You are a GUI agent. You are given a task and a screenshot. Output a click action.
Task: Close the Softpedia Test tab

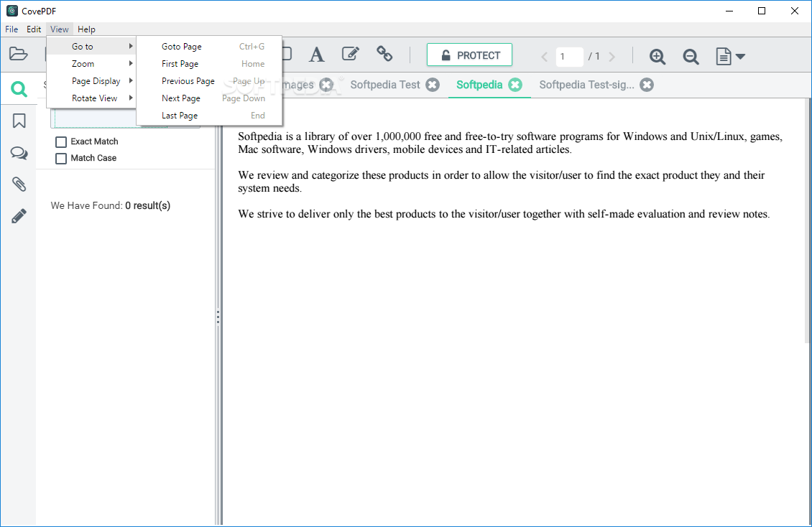pos(433,85)
